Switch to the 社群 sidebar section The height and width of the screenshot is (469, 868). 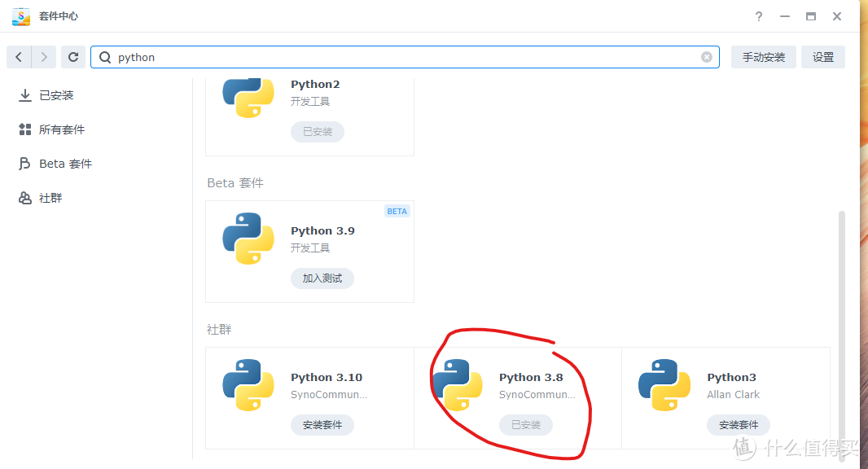(x=49, y=197)
